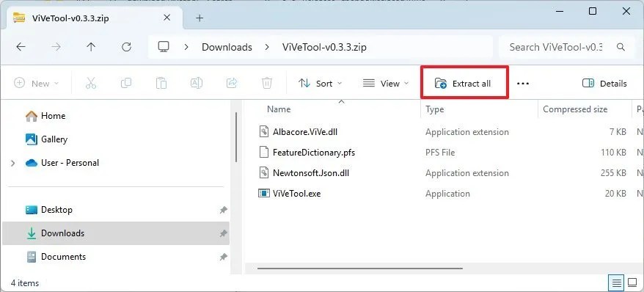Go up one folder level

point(91,47)
